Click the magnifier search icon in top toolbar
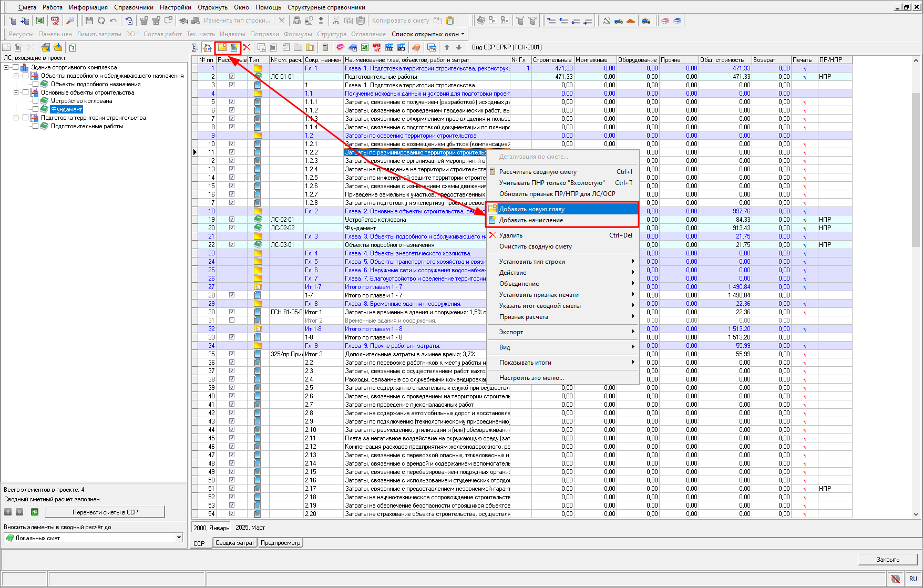Viewport: 923px width, 588px height. pyautogui.click(x=70, y=20)
